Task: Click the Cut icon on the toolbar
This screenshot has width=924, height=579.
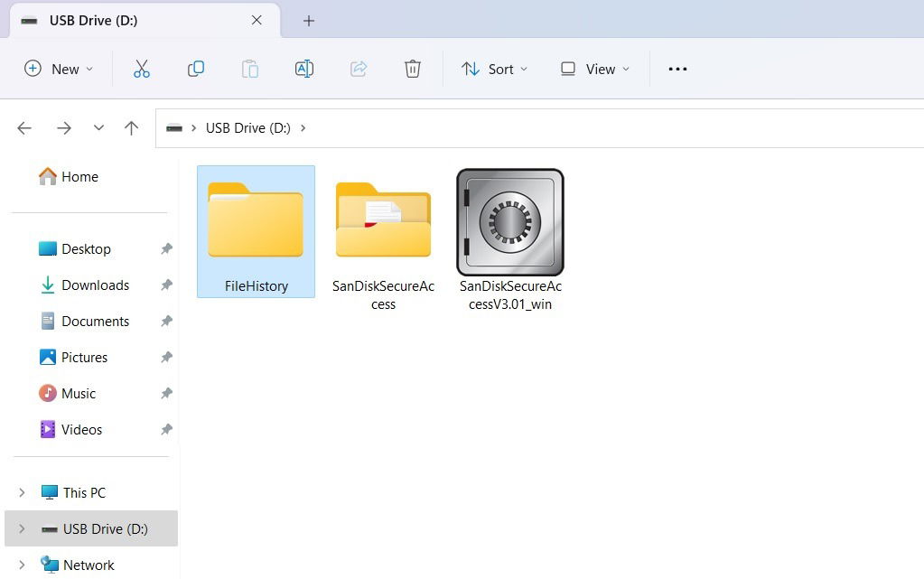Action: point(142,68)
